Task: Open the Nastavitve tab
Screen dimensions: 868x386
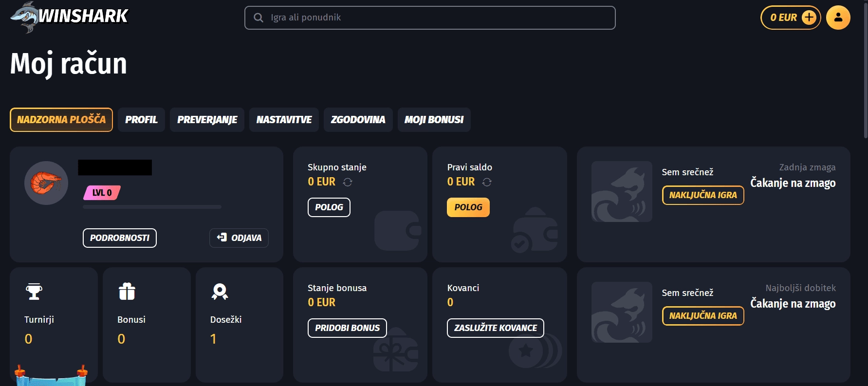Action: pos(284,120)
